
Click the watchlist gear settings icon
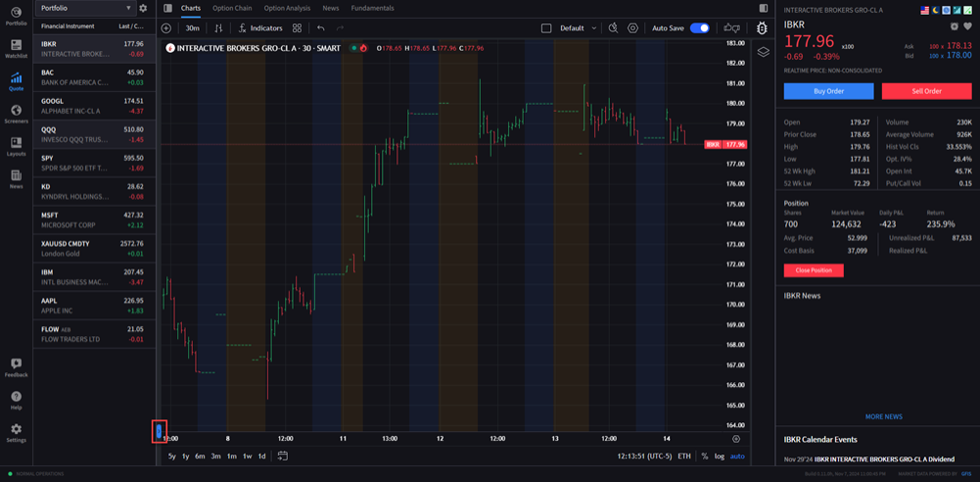(143, 8)
